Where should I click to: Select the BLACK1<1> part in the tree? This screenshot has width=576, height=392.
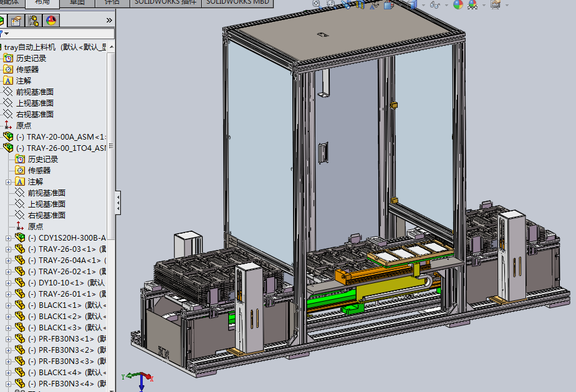tap(59, 305)
